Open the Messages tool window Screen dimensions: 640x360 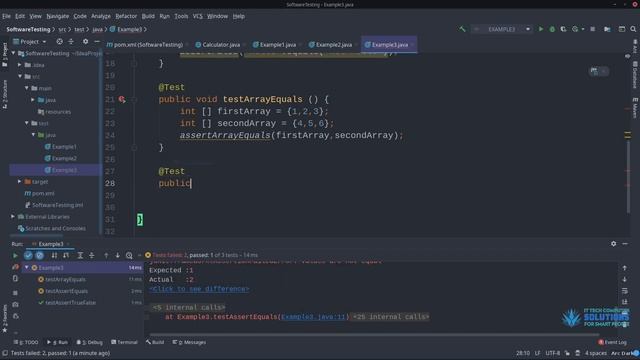pyautogui.click(x=189, y=342)
